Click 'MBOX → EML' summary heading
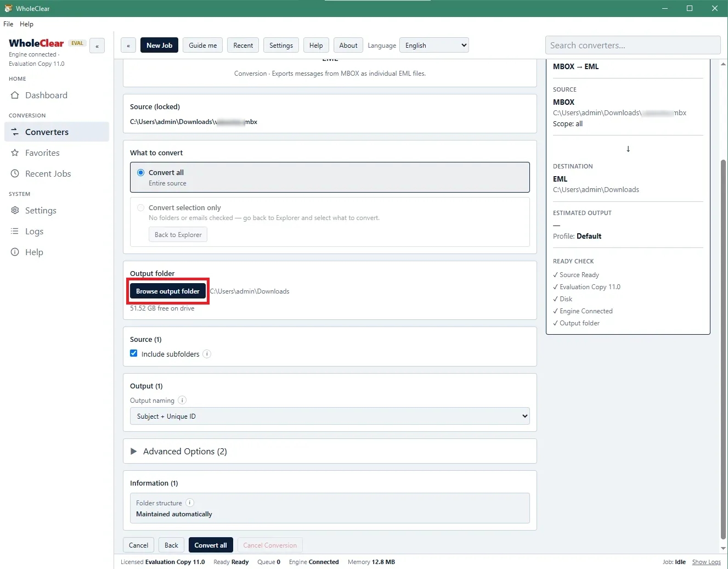The image size is (728, 569). pos(576,66)
